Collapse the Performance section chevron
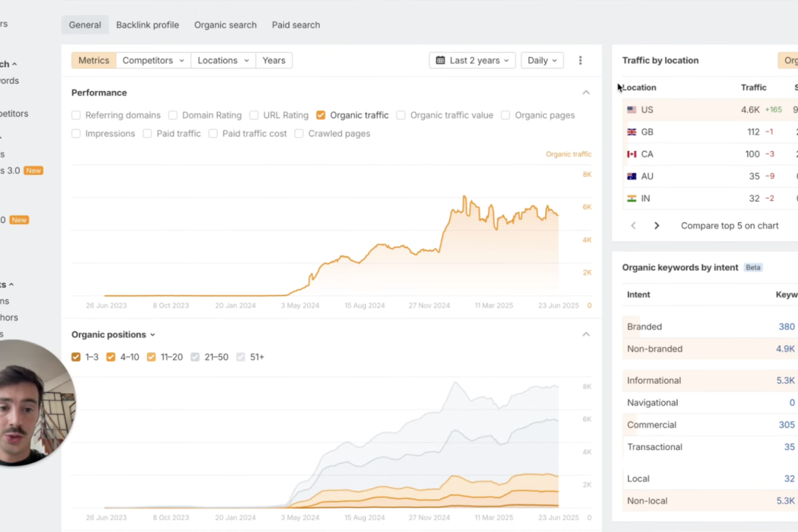This screenshot has width=798, height=532. [586, 92]
